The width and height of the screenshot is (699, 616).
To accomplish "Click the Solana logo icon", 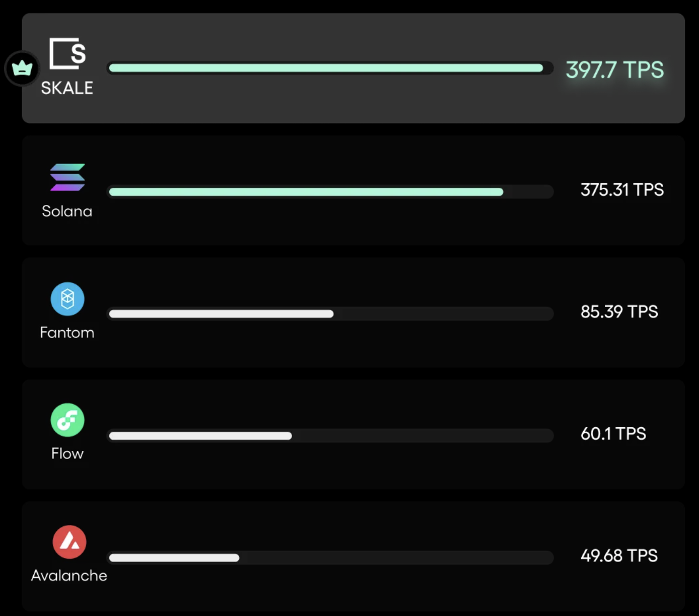I will 67,177.
